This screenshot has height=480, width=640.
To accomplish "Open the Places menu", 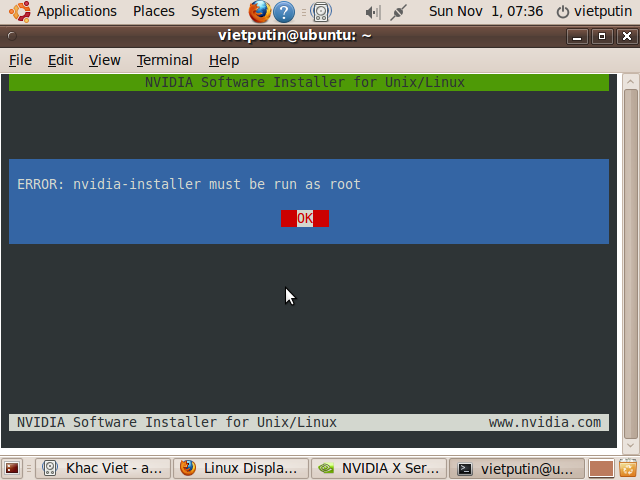I will click(153, 11).
